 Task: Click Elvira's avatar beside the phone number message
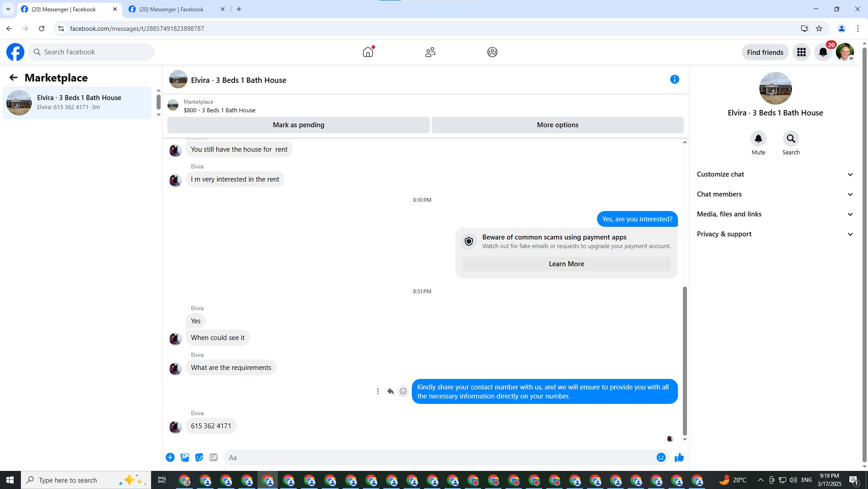175,427
